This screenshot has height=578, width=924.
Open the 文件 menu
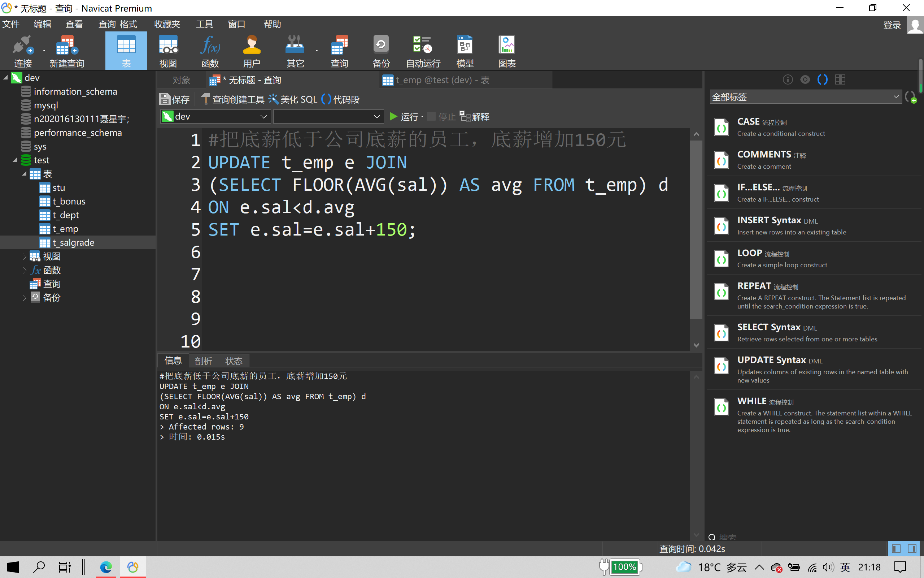[x=11, y=24]
